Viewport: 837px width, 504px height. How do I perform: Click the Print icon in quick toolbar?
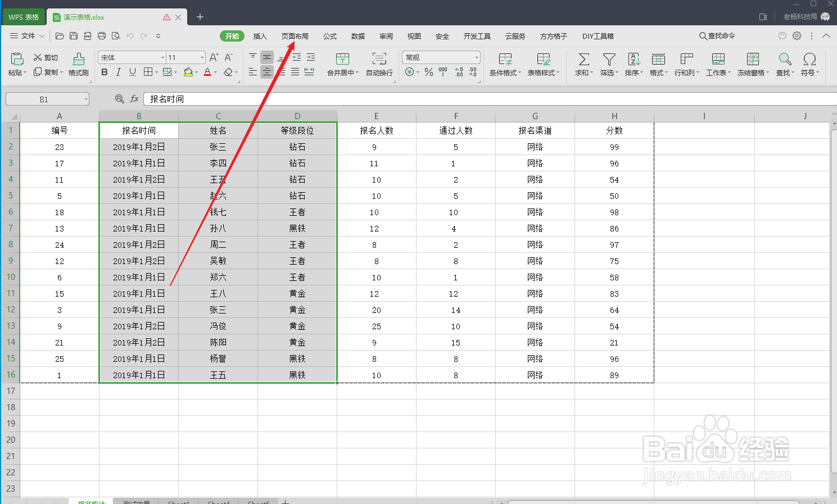pyautogui.click(x=102, y=36)
